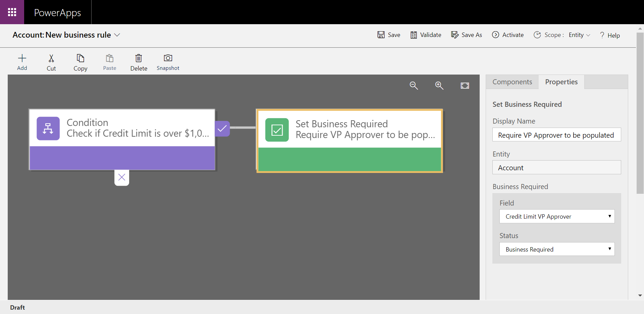644x314 pixels.
Task: Switch to the Properties tab
Action: [561, 82]
